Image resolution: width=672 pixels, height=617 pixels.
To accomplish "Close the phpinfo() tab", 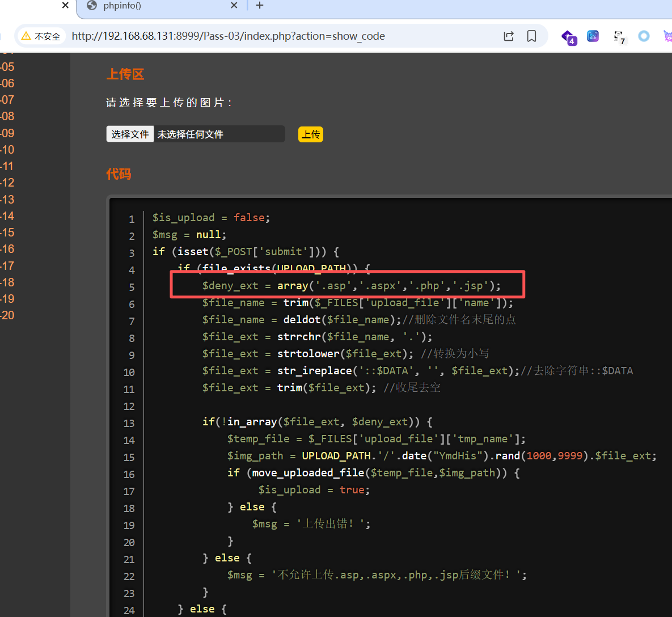I will coord(234,6).
